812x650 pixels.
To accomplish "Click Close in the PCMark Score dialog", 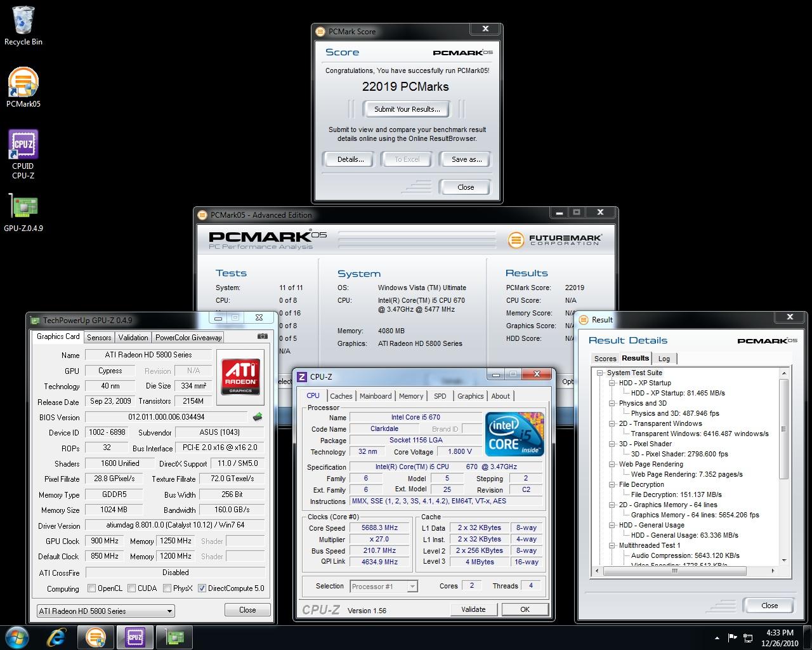I will [x=465, y=187].
